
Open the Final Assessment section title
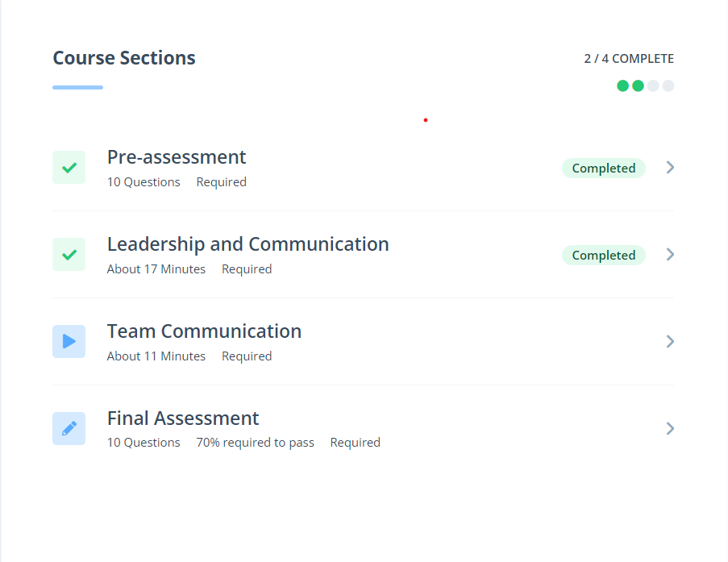[x=183, y=418]
